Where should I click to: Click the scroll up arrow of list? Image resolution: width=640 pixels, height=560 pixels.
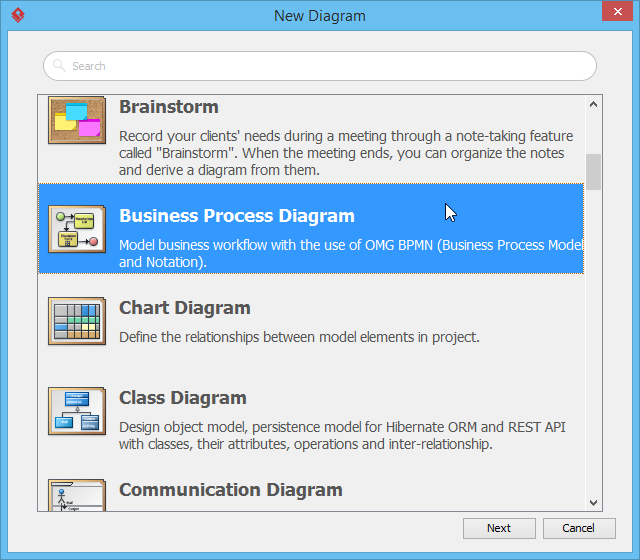[x=593, y=104]
